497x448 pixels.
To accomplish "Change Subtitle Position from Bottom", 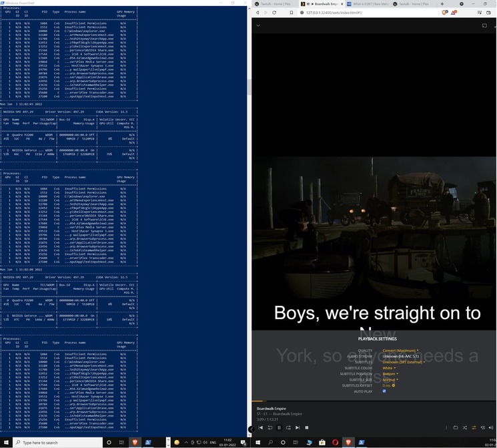I will pyautogui.click(x=390, y=374).
